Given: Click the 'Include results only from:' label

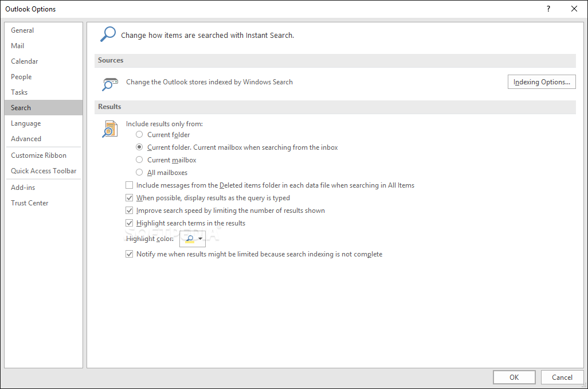Looking at the screenshot, I should click(164, 123).
